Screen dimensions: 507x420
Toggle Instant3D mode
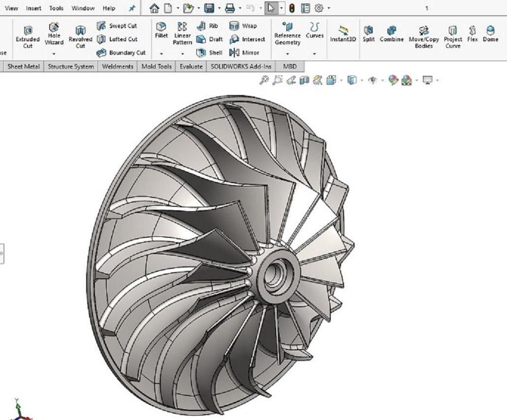tap(343, 34)
